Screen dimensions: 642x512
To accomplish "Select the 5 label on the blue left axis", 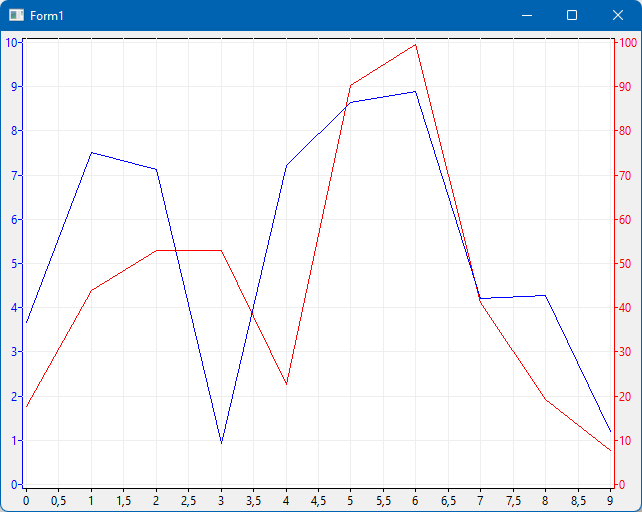I will tap(14, 264).
